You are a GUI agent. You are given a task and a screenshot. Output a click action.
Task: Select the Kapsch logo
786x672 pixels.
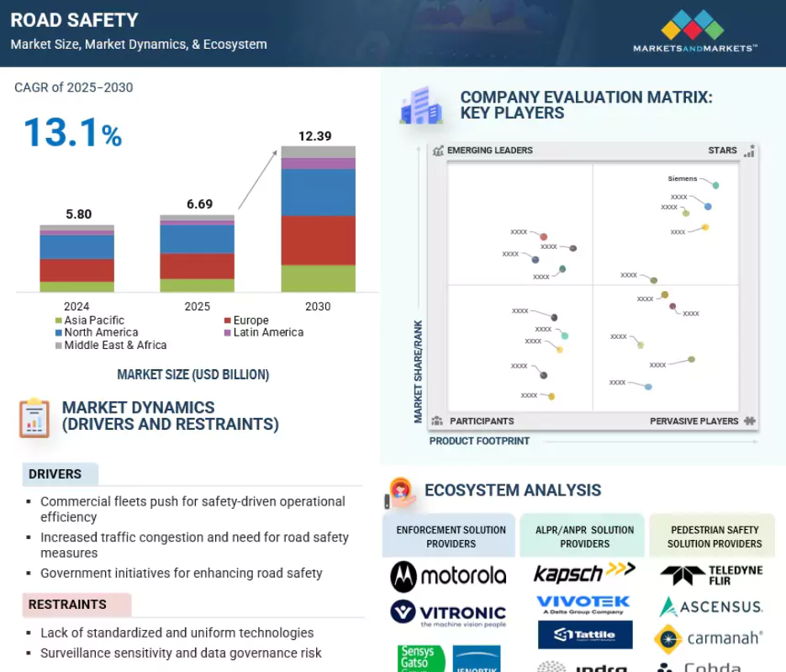[x=584, y=573]
